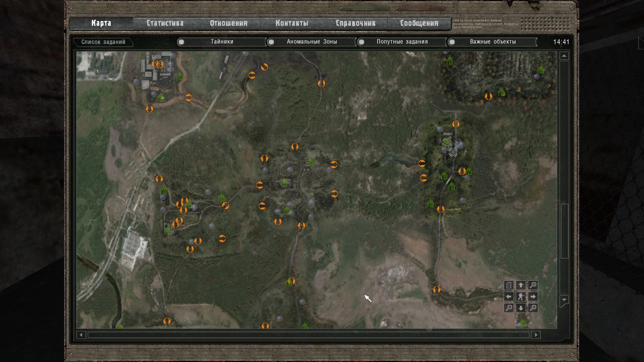Pan the map left with the arrow
The height and width of the screenshot is (362, 644).
509,297
